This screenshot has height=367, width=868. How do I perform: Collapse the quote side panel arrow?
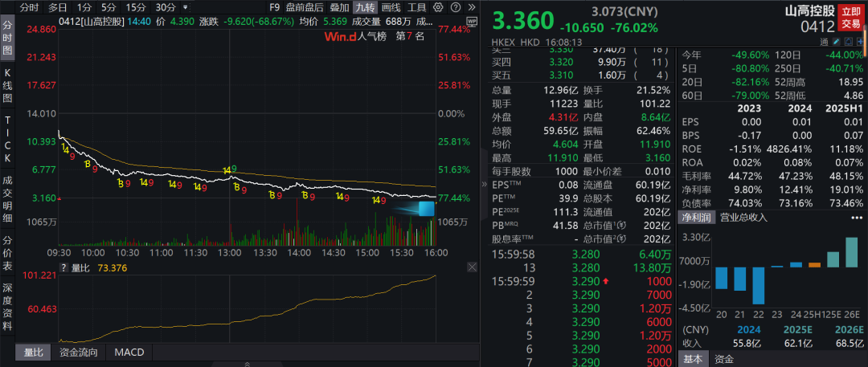pos(485,185)
